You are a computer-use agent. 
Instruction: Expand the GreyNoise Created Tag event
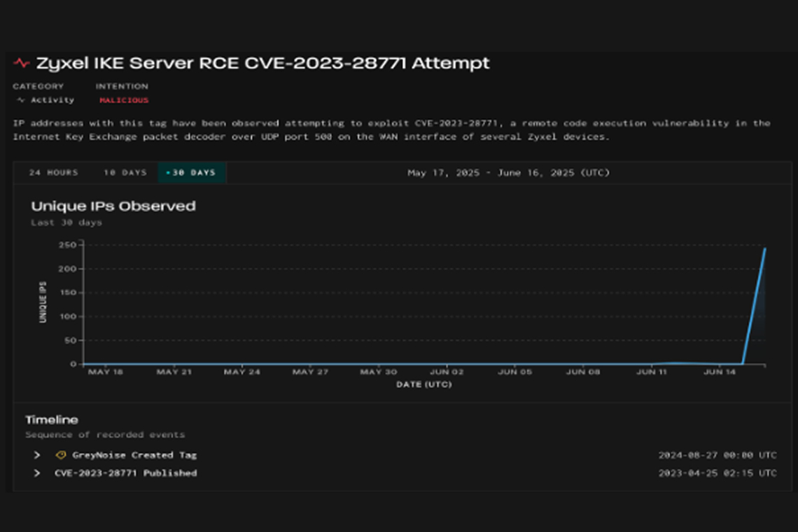pyautogui.click(x=36, y=455)
